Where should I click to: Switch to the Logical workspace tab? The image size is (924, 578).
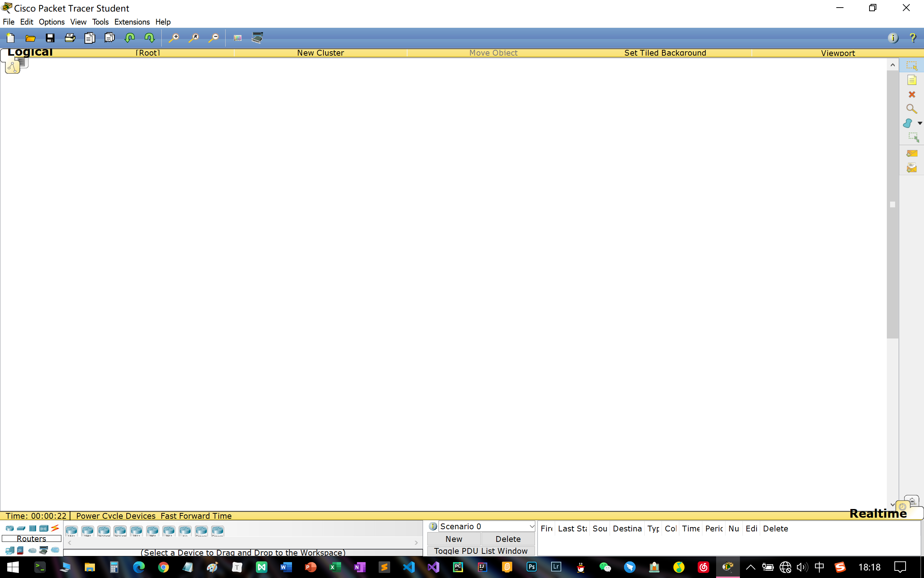coord(30,52)
